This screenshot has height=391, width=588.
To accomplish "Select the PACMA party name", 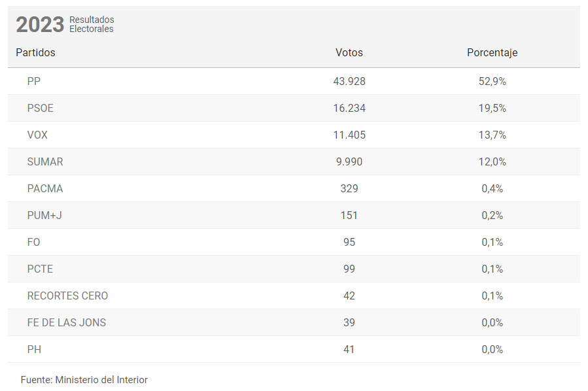I will [45, 188].
